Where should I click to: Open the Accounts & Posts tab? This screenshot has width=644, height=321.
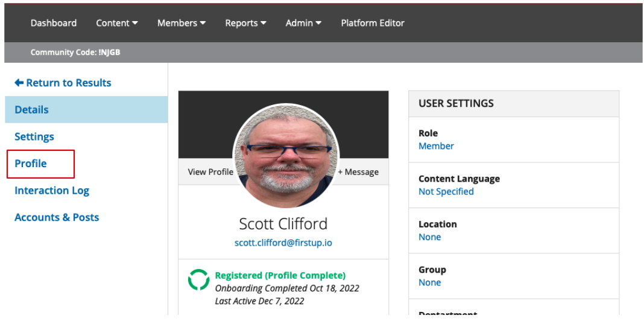(x=57, y=217)
